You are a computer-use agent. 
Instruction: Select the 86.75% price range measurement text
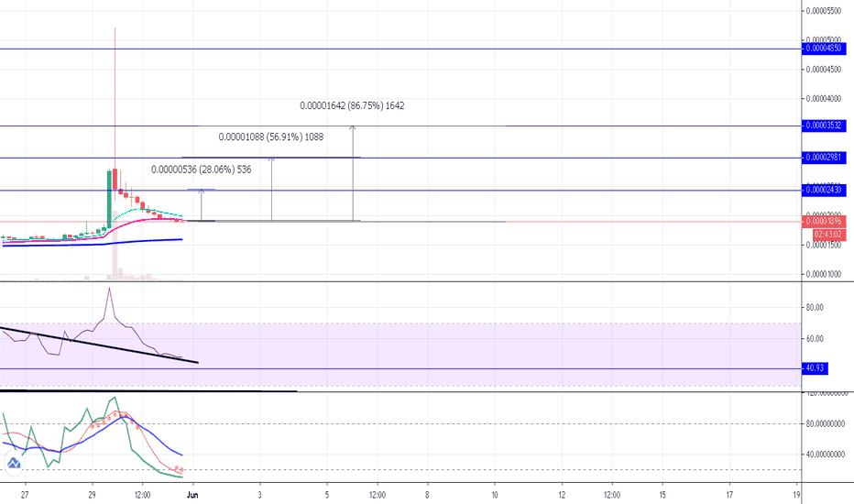352,105
